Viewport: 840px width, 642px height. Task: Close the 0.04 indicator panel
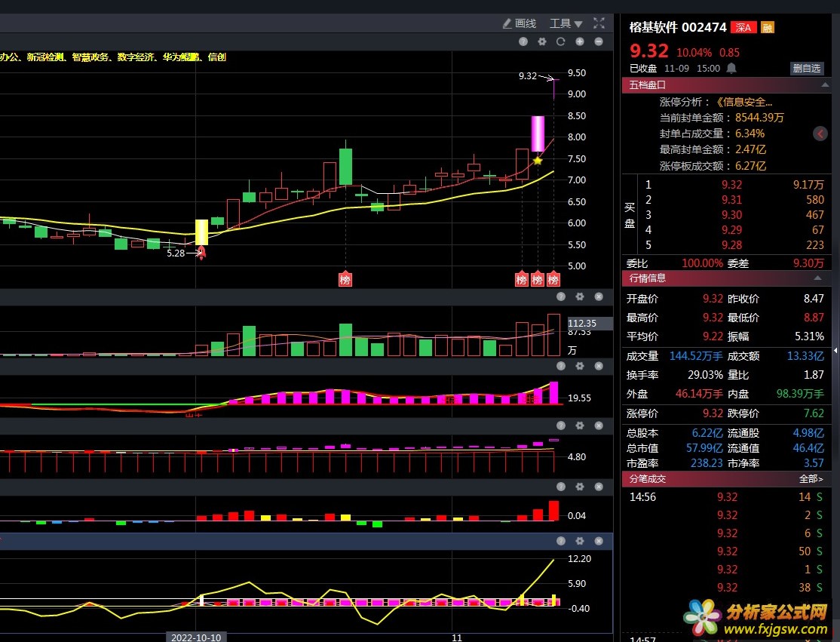pyautogui.click(x=599, y=486)
